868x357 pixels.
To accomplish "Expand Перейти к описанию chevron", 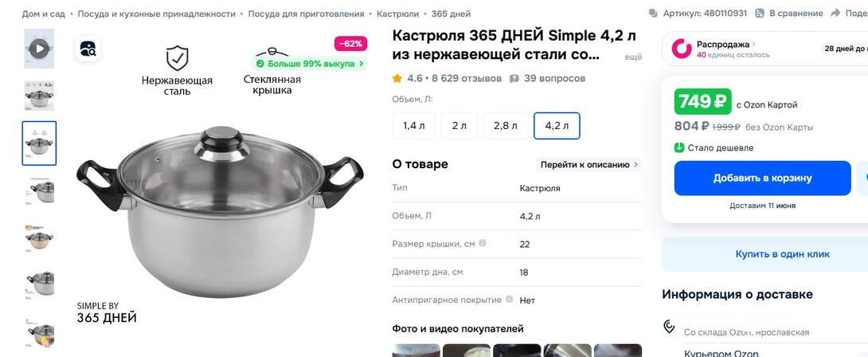I will point(636,165).
